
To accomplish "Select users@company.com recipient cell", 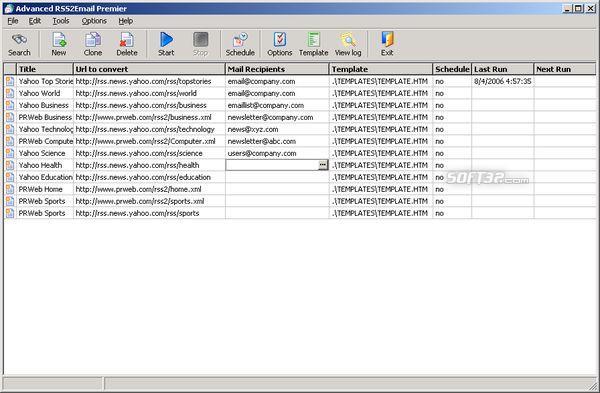I will 277,153.
